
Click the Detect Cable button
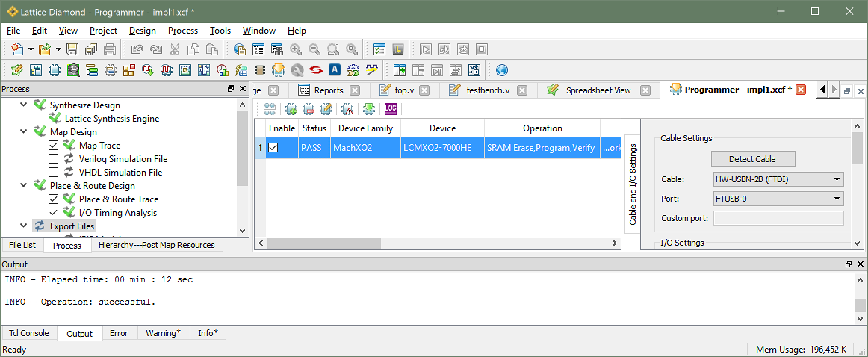(x=752, y=159)
